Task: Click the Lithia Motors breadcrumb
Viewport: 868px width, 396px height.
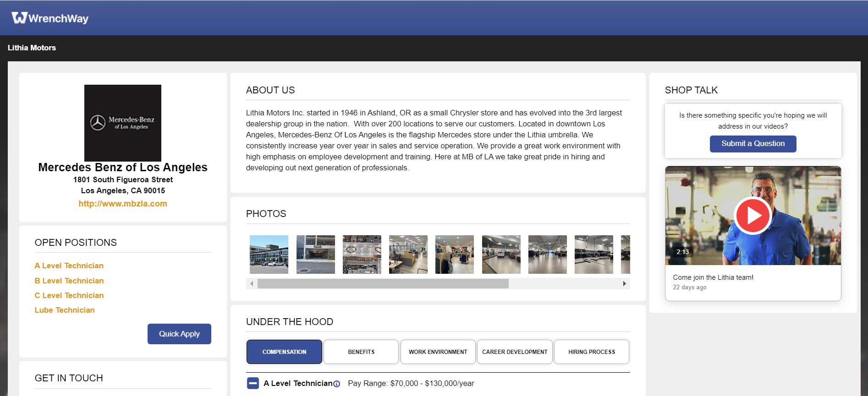Action: (32, 48)
